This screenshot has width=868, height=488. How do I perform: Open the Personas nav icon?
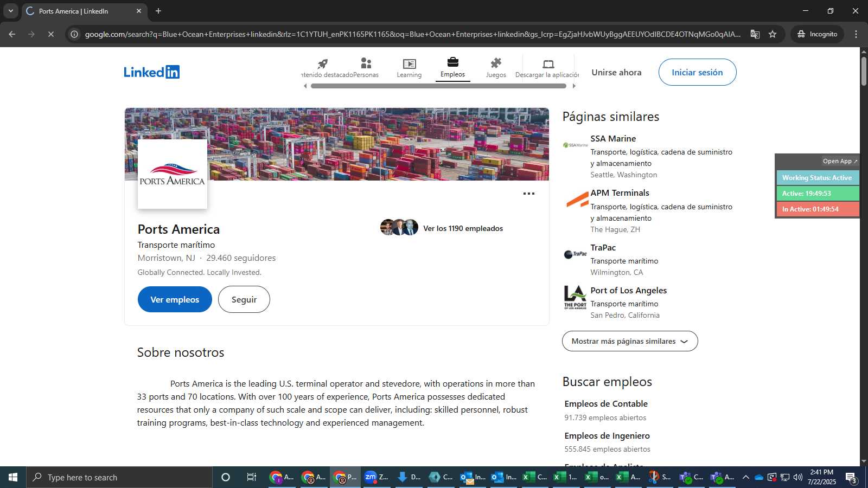click(x=366, y=68)
